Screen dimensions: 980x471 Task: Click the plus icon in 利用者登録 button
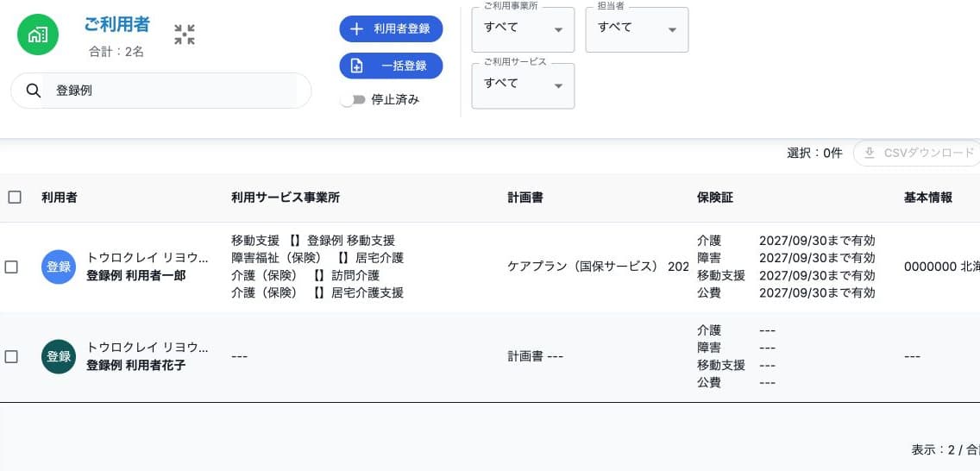pos(356,28)
